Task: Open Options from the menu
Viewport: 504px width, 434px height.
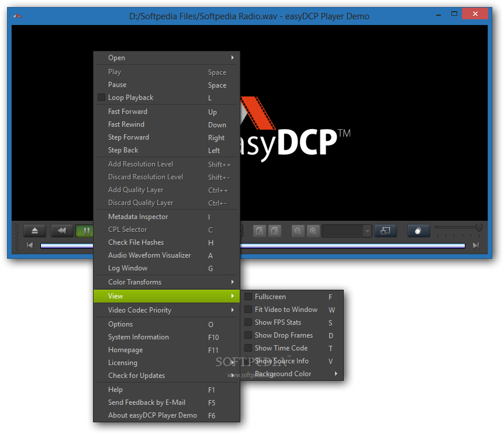Action: click(167, 324)
